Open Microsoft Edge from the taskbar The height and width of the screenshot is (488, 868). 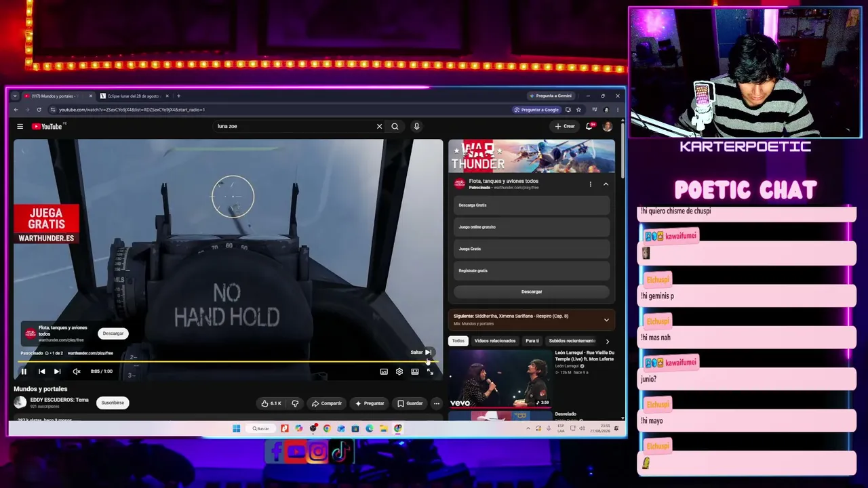[370, 428]
